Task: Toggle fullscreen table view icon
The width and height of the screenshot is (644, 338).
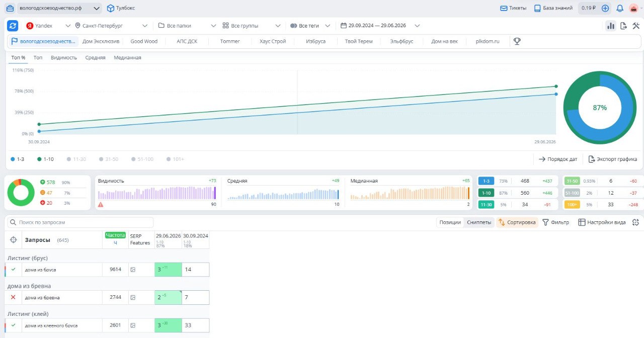Action: pyautogui.click(x=635, y=222)
